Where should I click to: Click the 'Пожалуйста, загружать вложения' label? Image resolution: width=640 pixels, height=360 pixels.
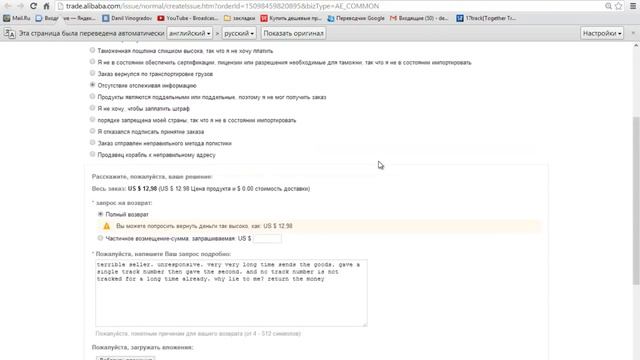(142, 347)
